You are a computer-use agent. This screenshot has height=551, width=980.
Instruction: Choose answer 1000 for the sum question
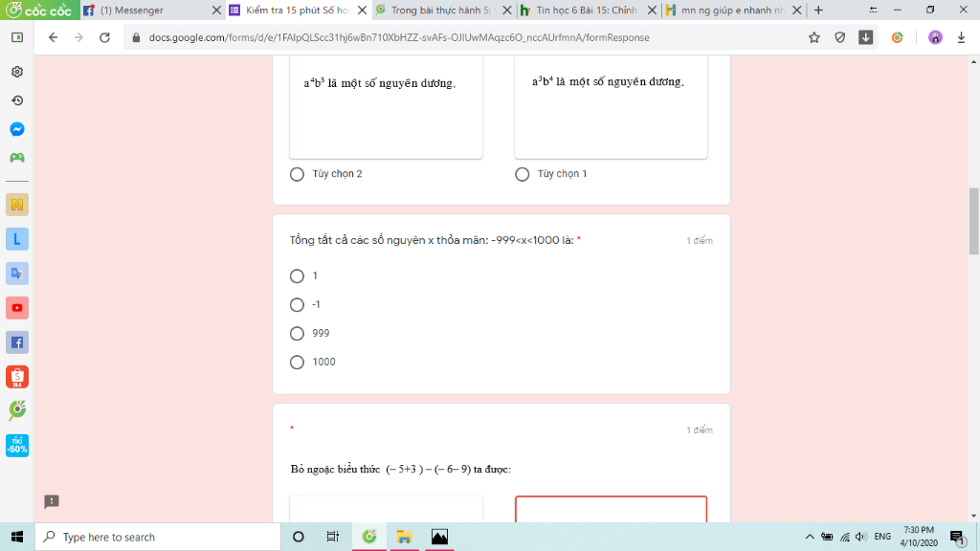pyautogui.click(x=297, y=363)
